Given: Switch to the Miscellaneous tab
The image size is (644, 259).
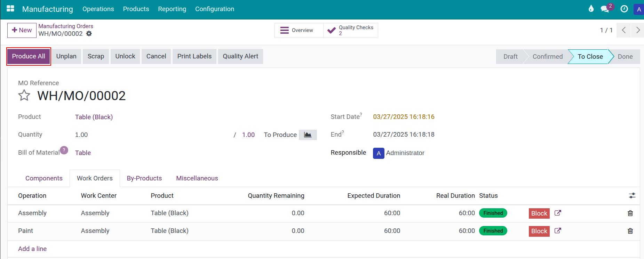Looking at the screenshot, I should pos(197,178).
